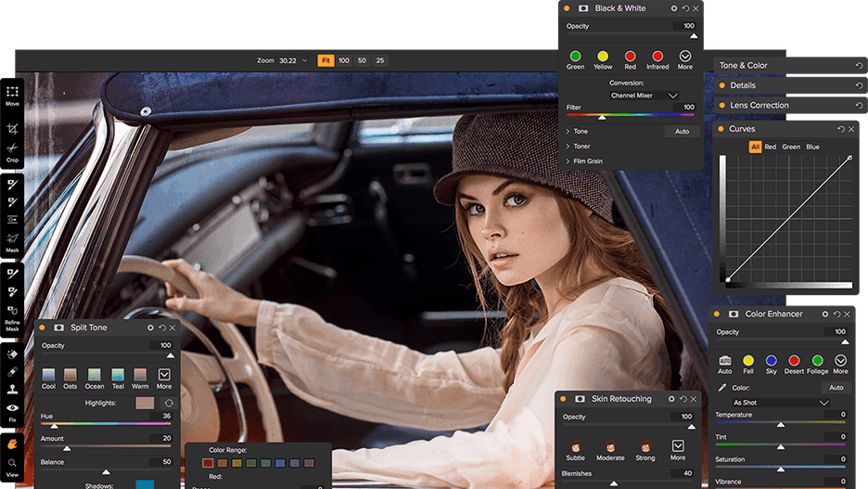Pick the Strong skin retouching preset
This screenshot has height=489, width=868.
coord(645,447)
